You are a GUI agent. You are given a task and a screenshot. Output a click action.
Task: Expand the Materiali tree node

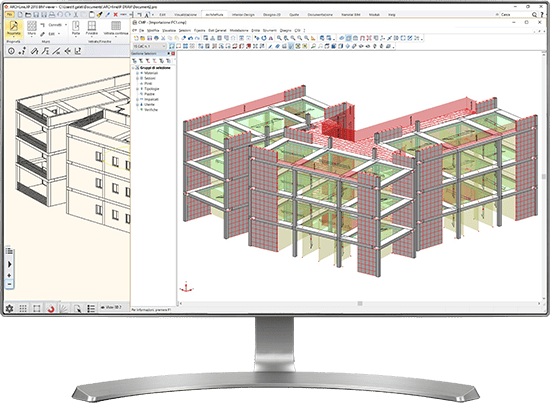138,73
